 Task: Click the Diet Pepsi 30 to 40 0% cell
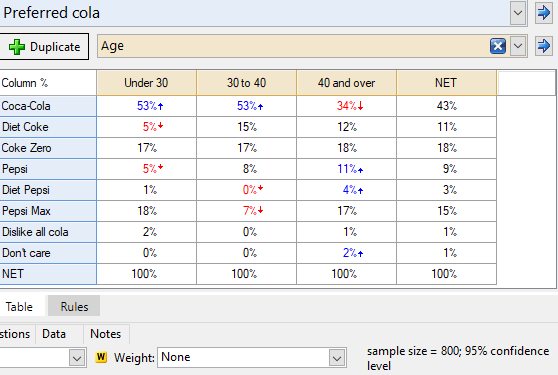pos(246,190)
